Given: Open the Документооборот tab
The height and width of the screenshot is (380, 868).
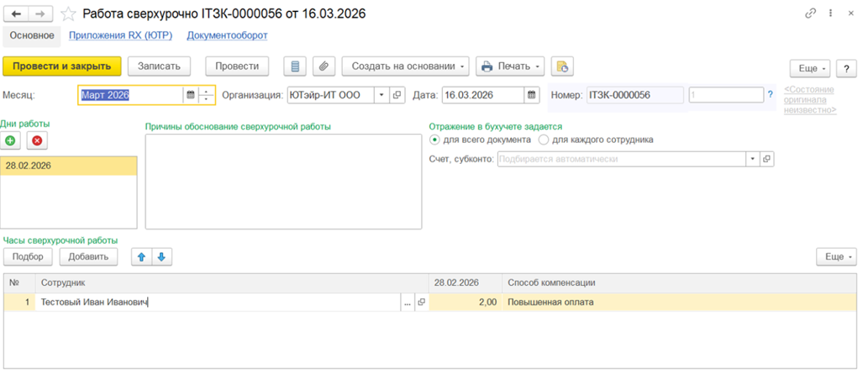Looking at the screenshot, I should pyautogui.click(x=227, y=35).
